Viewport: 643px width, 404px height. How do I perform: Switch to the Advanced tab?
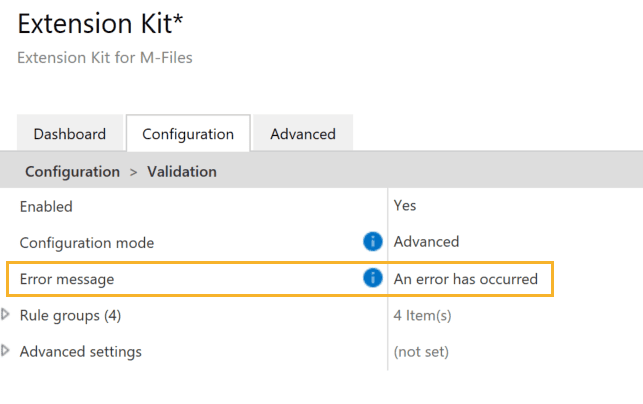[303, 134]
